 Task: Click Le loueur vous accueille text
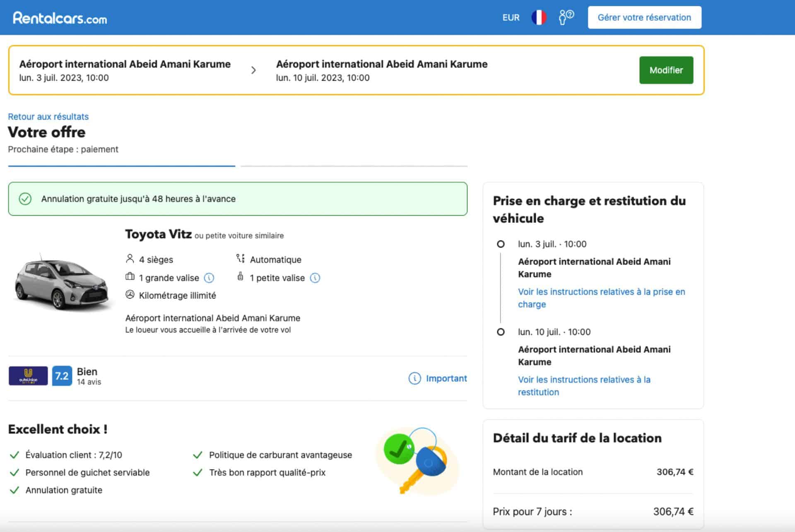click(x=208, y=330)
